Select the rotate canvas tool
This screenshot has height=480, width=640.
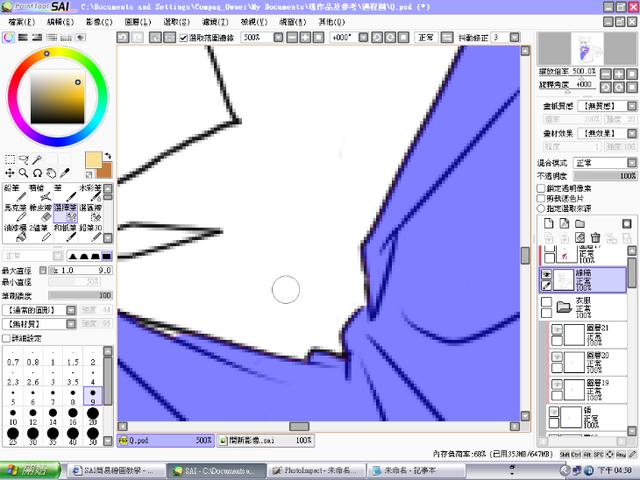37,173
